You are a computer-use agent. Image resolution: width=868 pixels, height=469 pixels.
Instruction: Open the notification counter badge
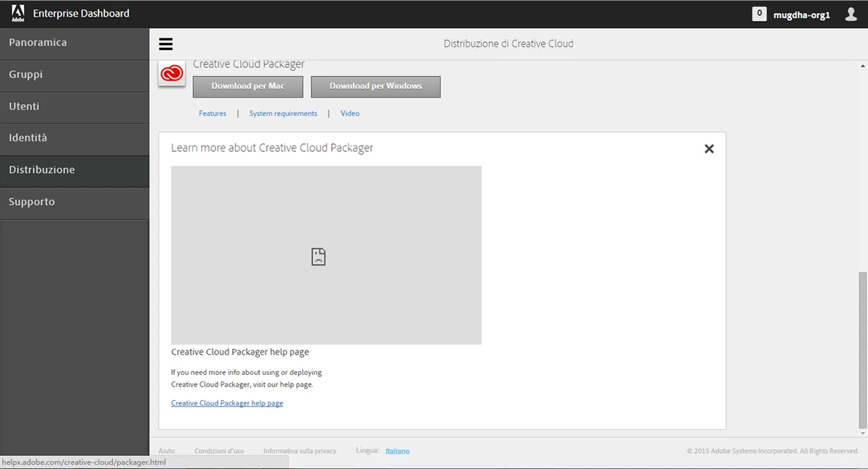tap(759, 14)
